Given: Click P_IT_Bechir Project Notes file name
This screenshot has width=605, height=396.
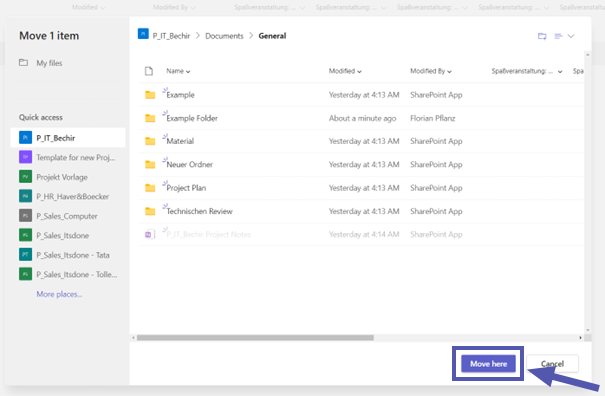Looking at the screenshot, I should (208, 234).
